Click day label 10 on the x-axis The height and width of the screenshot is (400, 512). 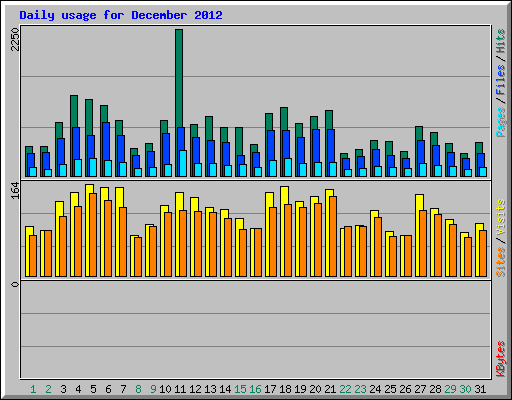165,389
